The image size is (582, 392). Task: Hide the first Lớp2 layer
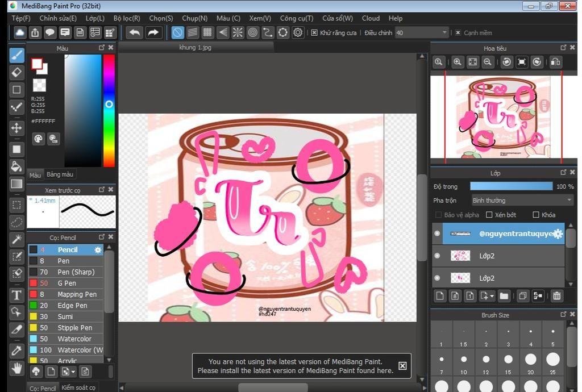click(437, 256)
